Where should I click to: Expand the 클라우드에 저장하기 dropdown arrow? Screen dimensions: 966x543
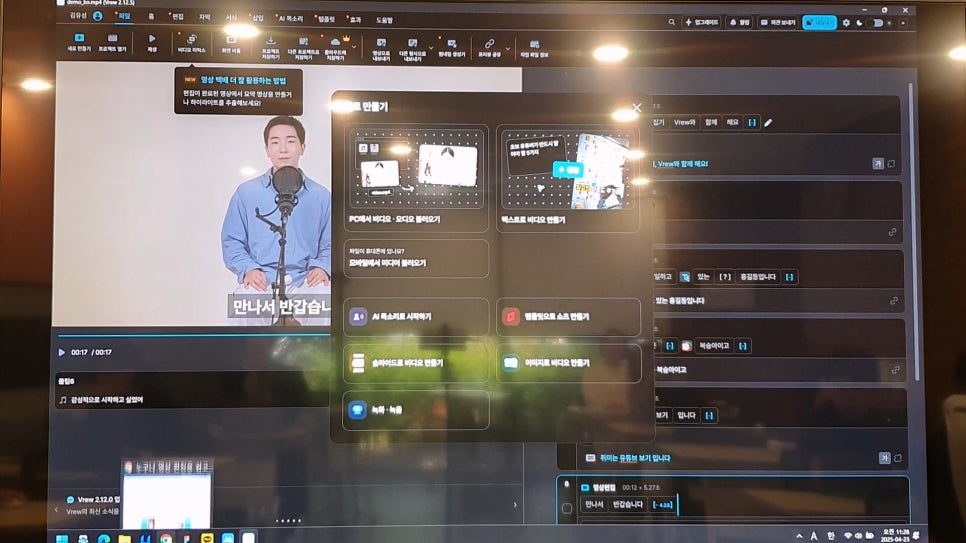click(354, 47)
